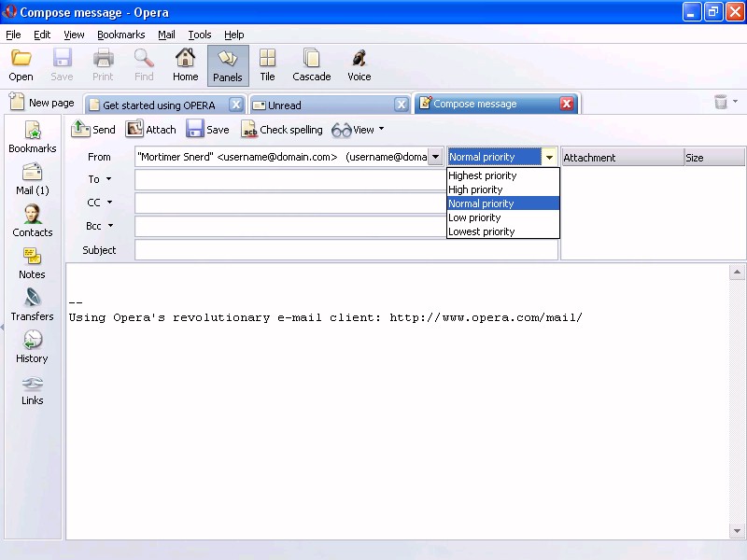Choose Highest priority option
Screen dimensions: 747x560
[x=502, y=175]
